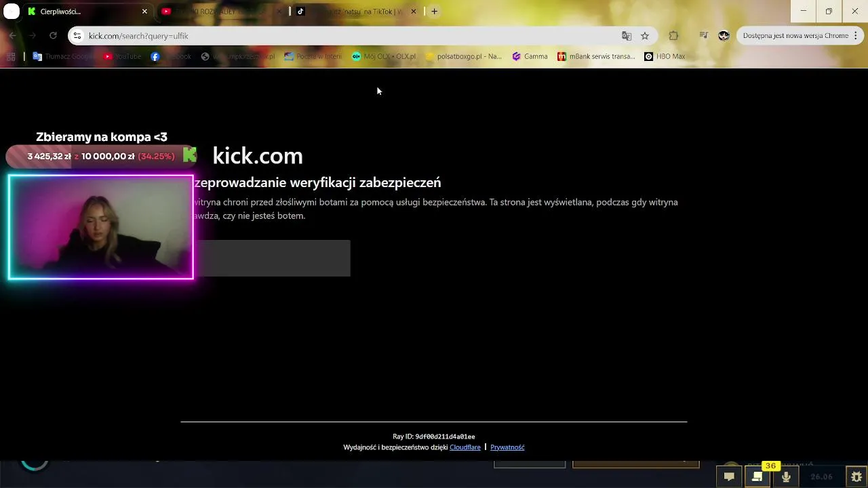This screenshot has height=488, width=868.
Task: Open the Tłumacz Google bookmark
Action: pos(62,57)
